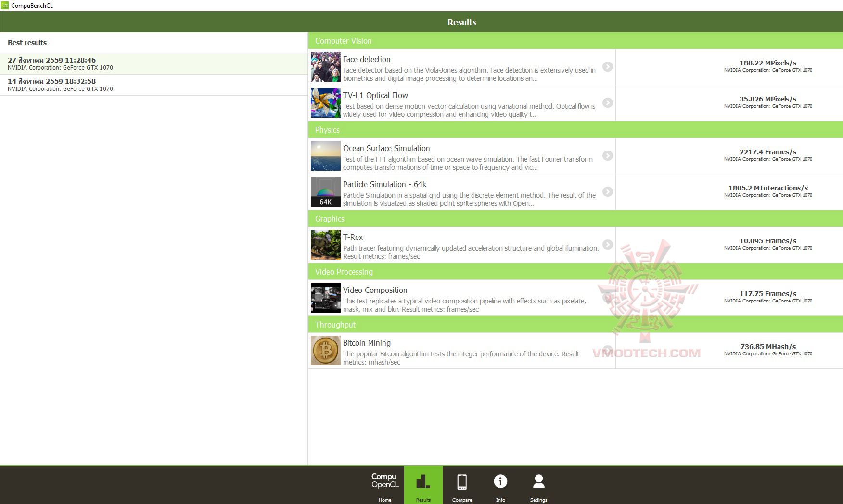Expand T-Rex details arrow
The width and height of the screenshot is (843, 504).
coord(608,245)
